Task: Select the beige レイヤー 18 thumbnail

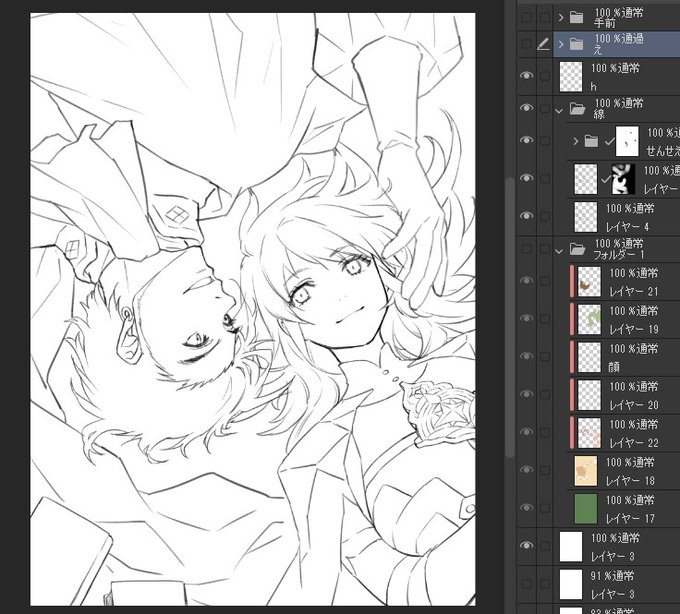Action: [x=585, y=470]
